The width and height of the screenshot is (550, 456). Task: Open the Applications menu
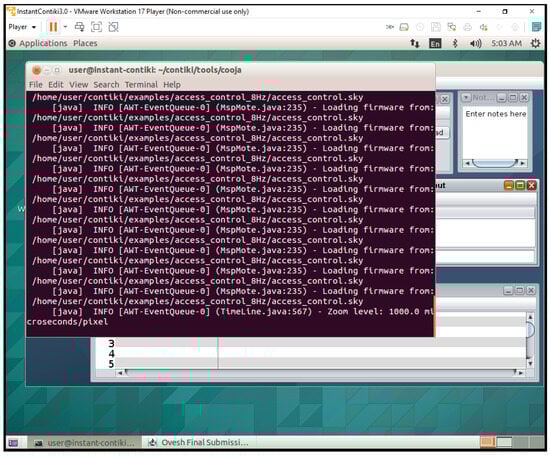[x=43, y=43]
